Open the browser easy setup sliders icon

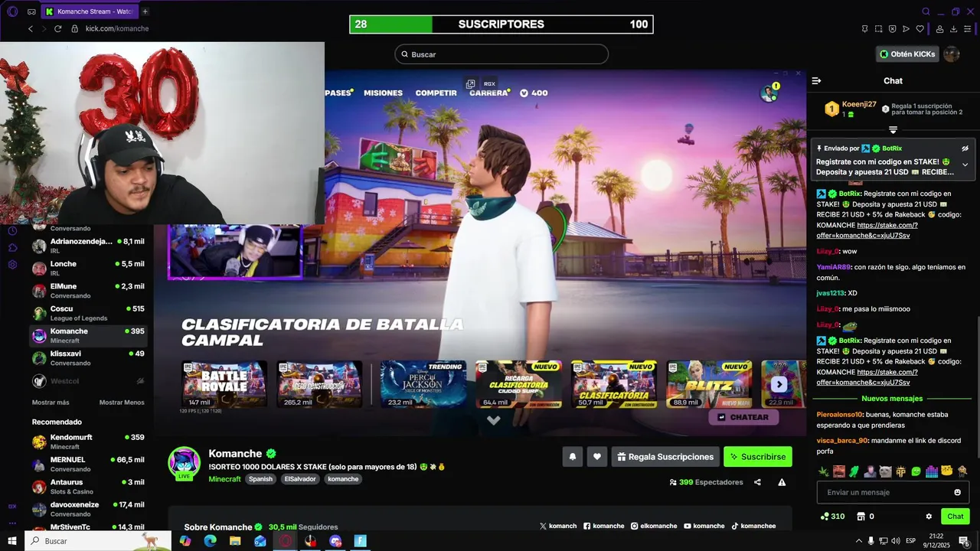coord(968,29)
